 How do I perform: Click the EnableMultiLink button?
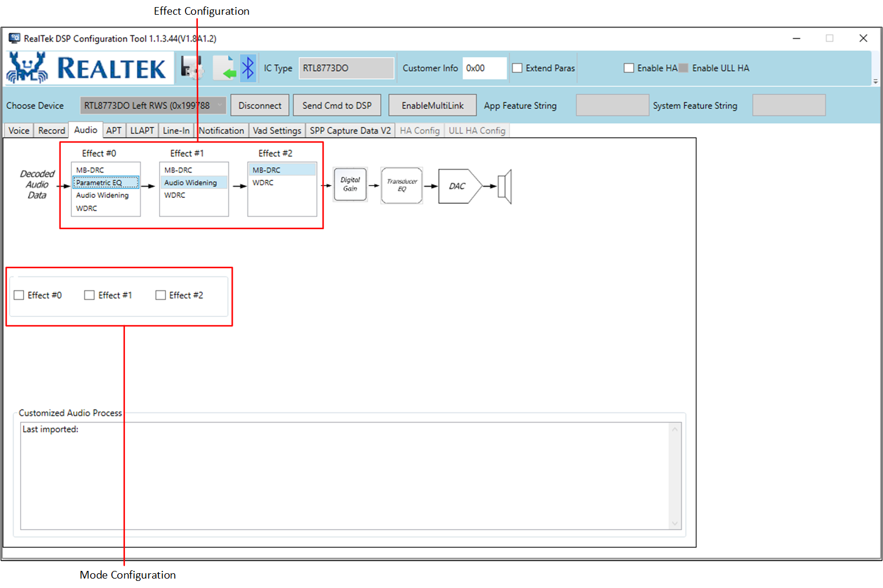click(x=432, y=105)
